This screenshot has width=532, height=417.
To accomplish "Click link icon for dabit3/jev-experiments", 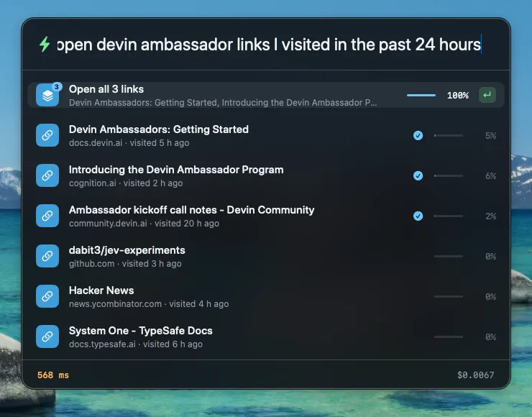I will point(47,256).
